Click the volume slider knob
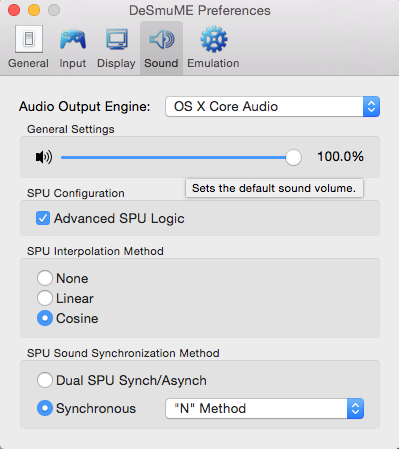Viewport: 399px width, 449px height. coord(293,157)
